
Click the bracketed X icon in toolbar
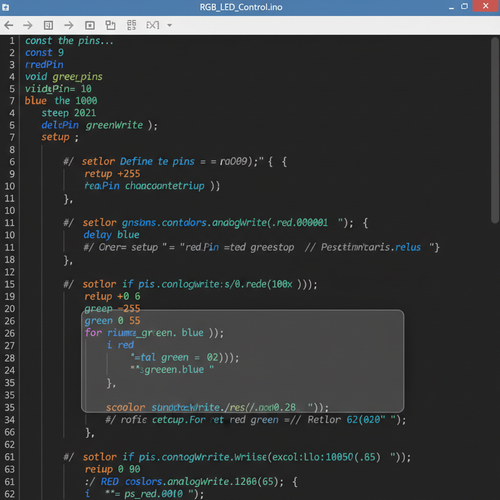(x=153, y=25)
